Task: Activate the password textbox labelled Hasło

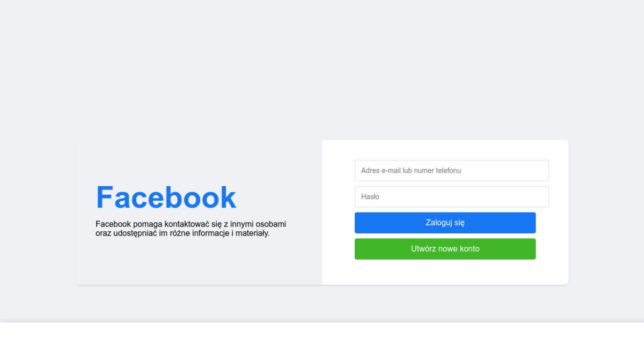Action: click(451, 196)
